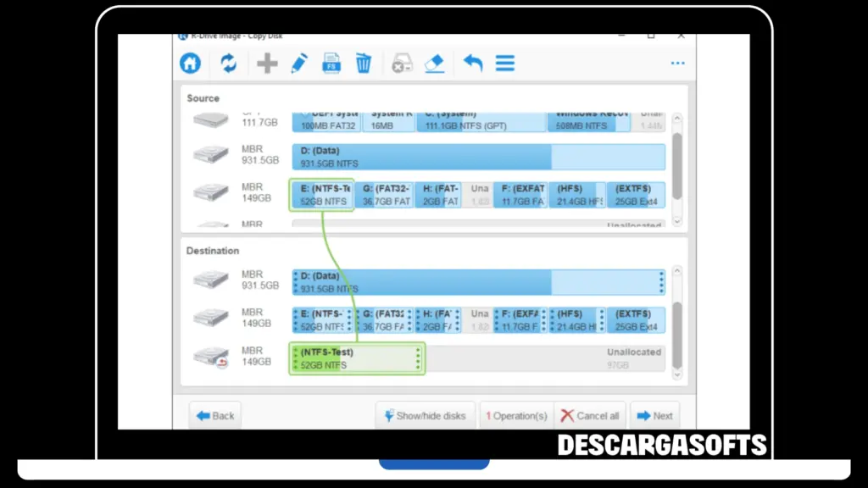The height and width of the screenshot is (488, 868).
Task: Click the undo arrow icon
Action: point(473,64)
